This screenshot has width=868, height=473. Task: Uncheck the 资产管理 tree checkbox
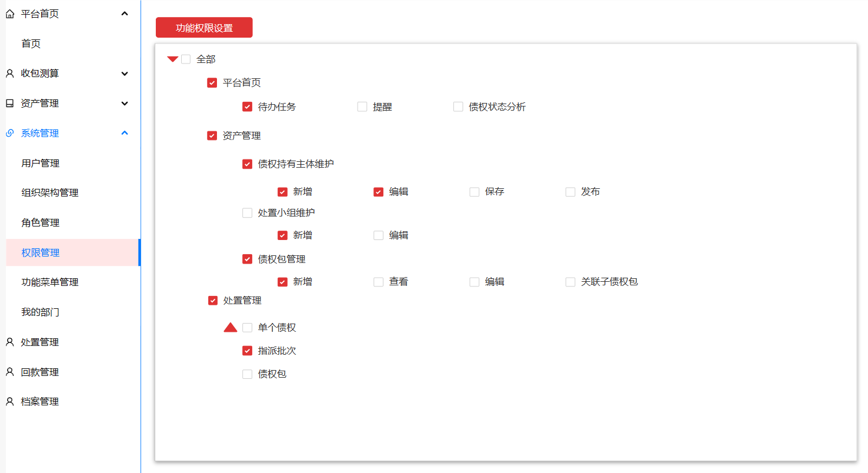(x=212, y=136)
